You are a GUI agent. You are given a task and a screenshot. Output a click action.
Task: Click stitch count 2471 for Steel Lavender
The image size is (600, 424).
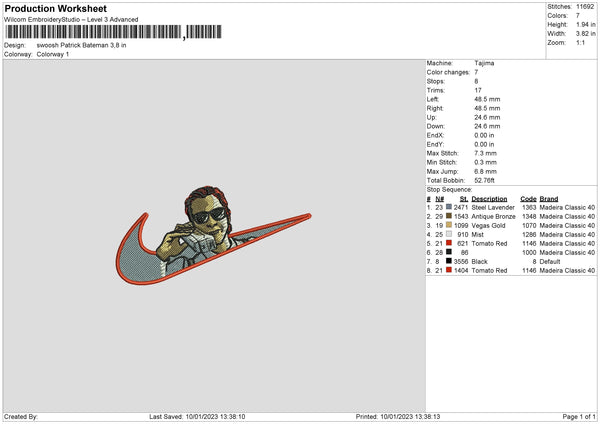[461, 207]
